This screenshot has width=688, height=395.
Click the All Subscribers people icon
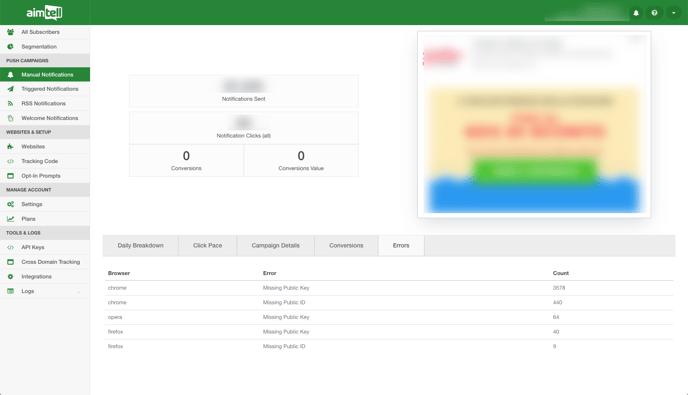(11, 32)
